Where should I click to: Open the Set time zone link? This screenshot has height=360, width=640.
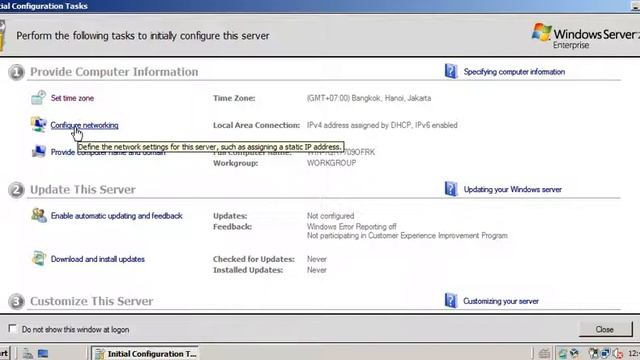pyautogui.click(x=72, y=98)
